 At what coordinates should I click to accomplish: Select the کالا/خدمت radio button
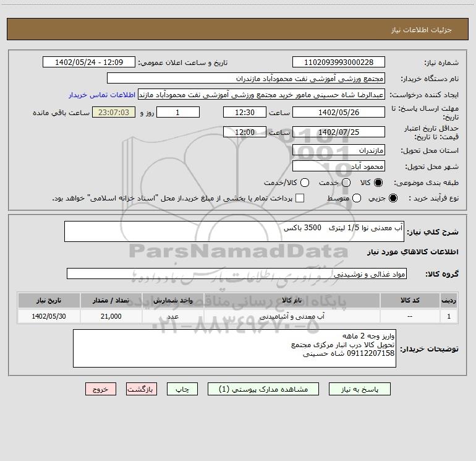click(305, 183)
